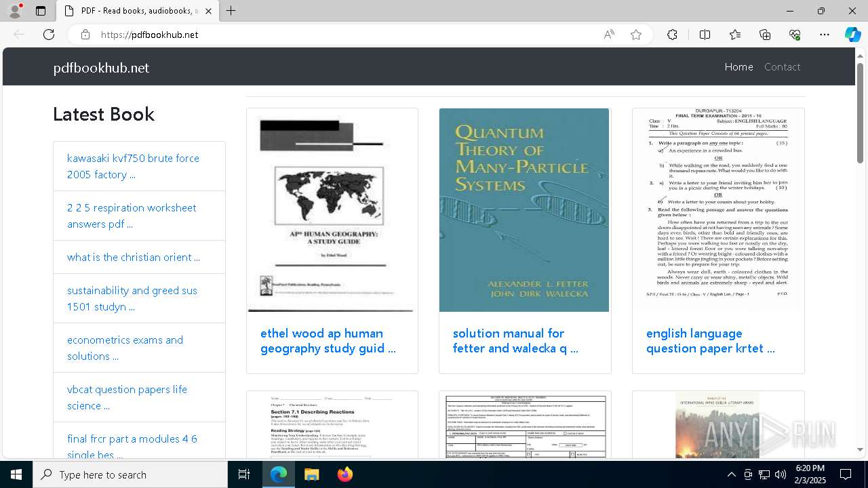Open a new tab with plus button
The height and width of the screenshot is (488, 868).
tap(231, 11)
